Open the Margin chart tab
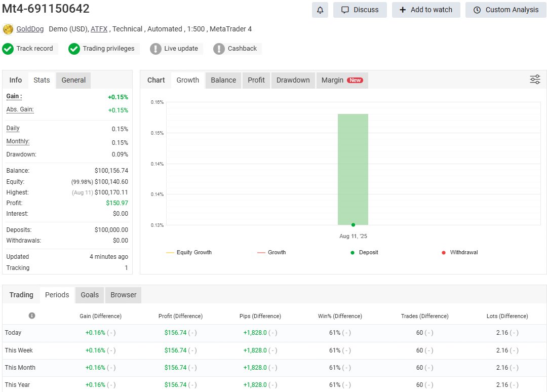Viewport: 547px width, 392px height. 342,80
